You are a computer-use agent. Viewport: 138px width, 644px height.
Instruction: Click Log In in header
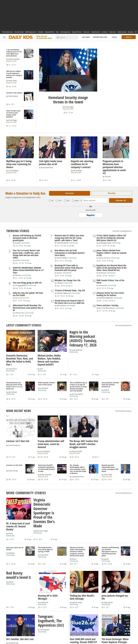click(114, 37)
